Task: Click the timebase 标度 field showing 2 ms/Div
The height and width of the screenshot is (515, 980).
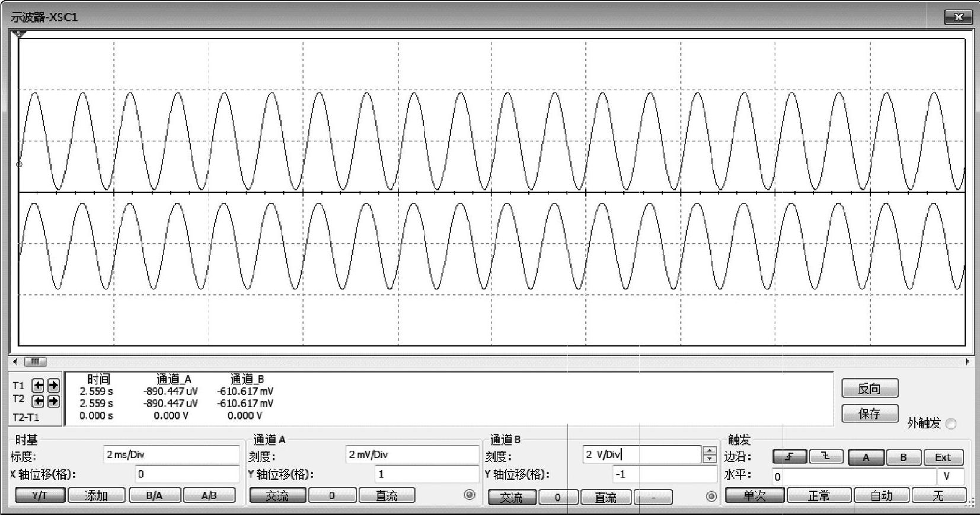Action: (x=171, y=455)
